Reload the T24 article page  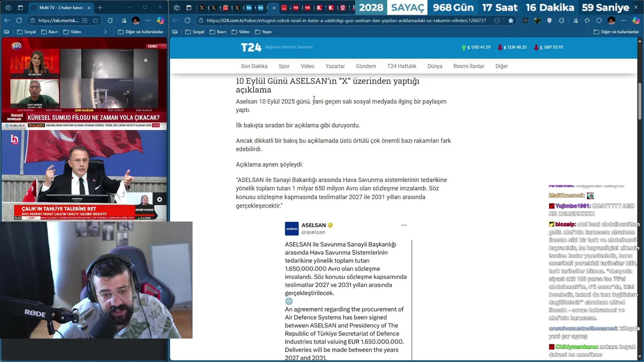[188, 21]
